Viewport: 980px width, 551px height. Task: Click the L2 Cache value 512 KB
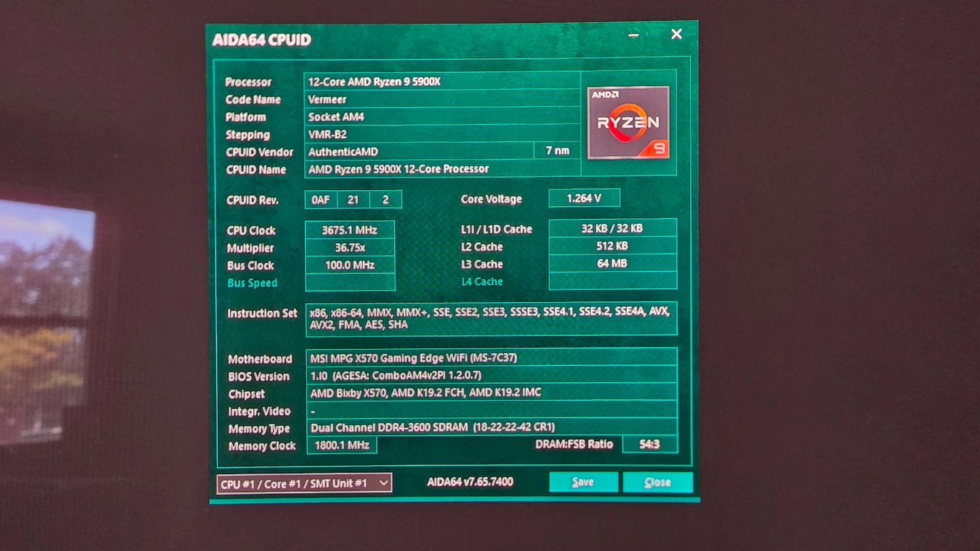click(612, 246)
